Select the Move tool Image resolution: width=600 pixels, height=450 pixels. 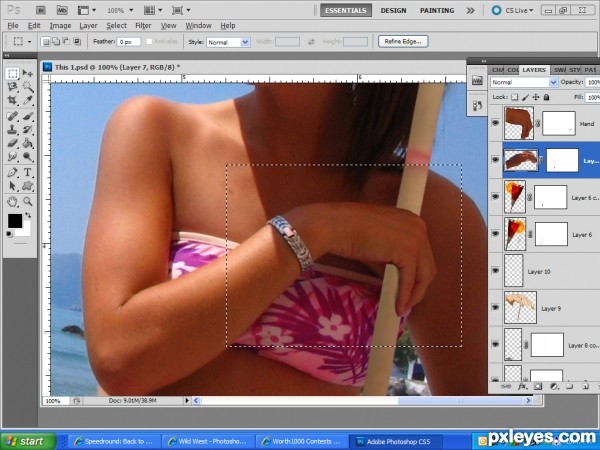(28, 73)
